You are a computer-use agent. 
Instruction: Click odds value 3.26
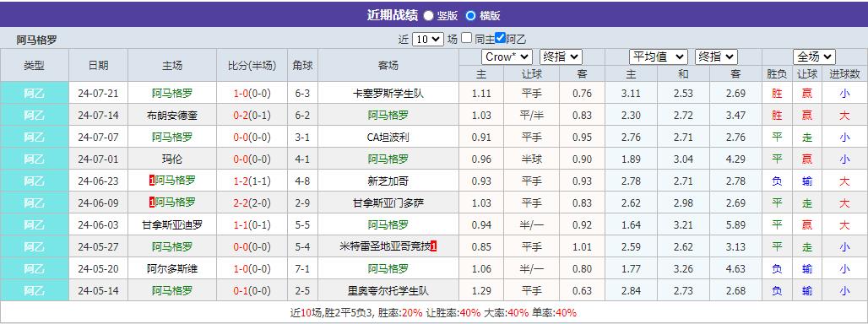[684, 268]
